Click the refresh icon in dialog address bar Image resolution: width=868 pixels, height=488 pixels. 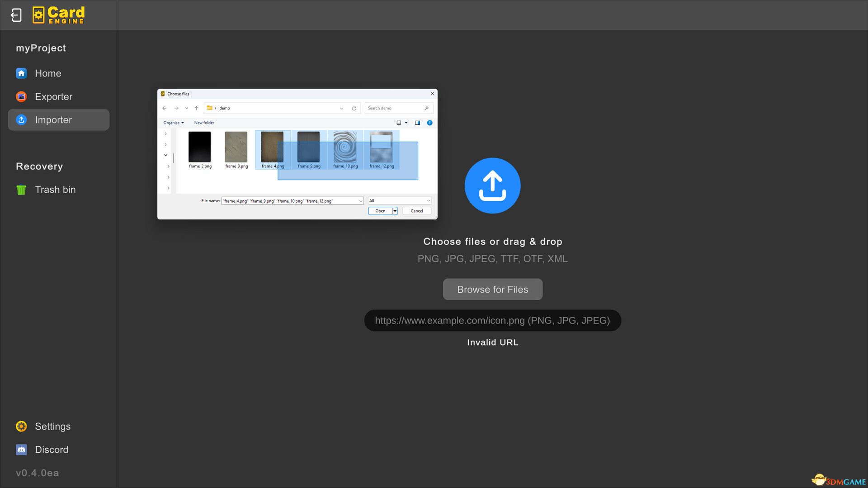point(354,109)
